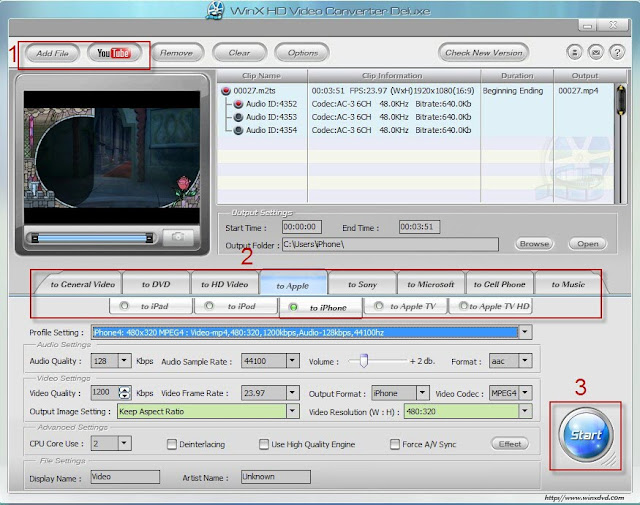This screenshot has width=640, height=505.
Task: Adjust Video Quality stepper arrows
Action: 124,393
